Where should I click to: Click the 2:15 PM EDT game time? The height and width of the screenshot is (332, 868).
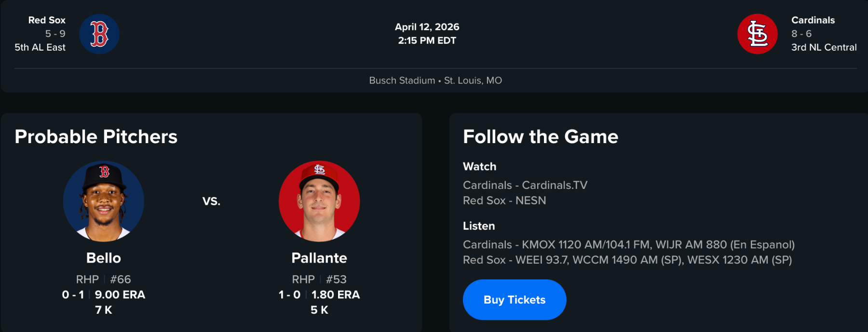point(427,40)
